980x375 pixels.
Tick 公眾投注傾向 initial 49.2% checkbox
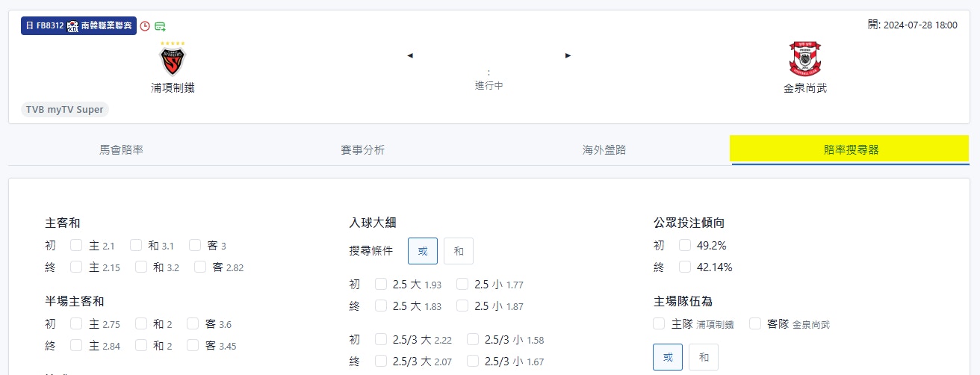(685, 245)
